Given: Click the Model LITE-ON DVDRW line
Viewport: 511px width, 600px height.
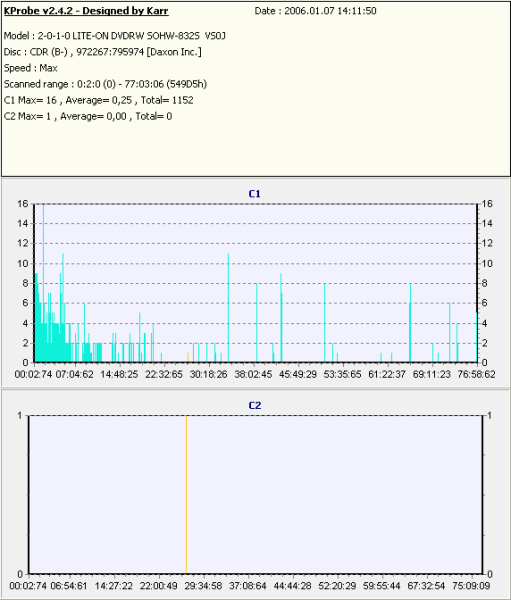Looking at the screenshot, I should 115,36.
